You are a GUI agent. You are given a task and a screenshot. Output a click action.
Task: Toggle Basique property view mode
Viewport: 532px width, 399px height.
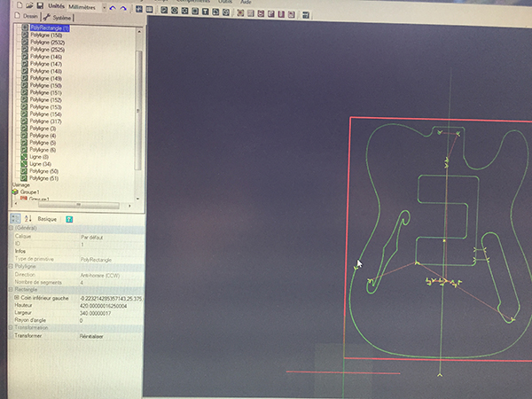coord(47,219)
